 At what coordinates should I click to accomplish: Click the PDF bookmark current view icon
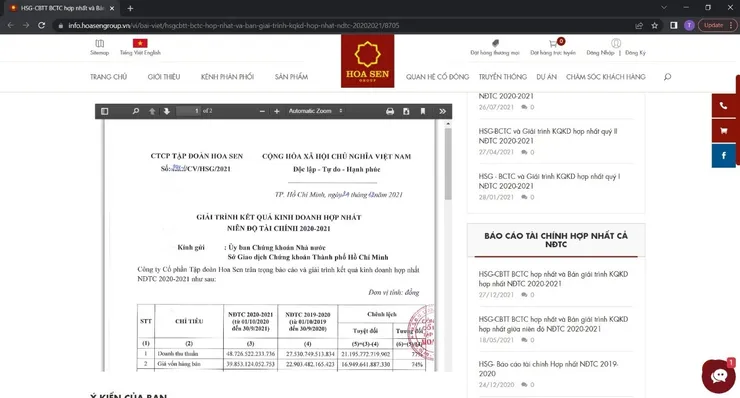coord(423,111)
